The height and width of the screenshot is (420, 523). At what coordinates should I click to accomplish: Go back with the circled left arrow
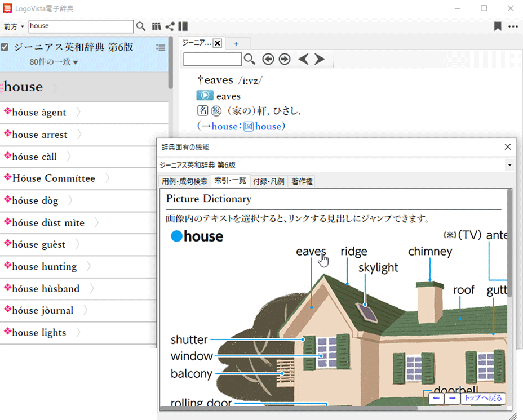(x=268, y=59)
